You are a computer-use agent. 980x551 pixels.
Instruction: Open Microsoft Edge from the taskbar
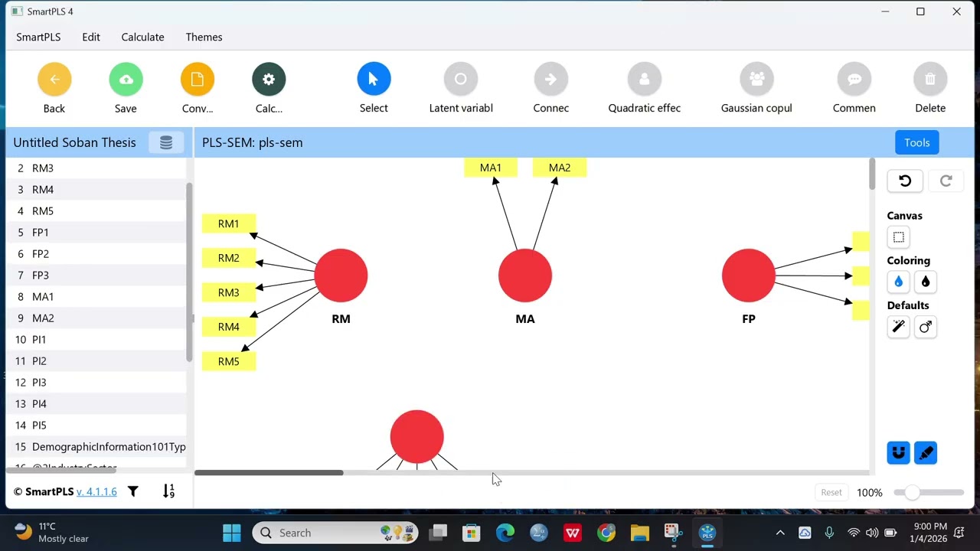(x=505, y=533)
